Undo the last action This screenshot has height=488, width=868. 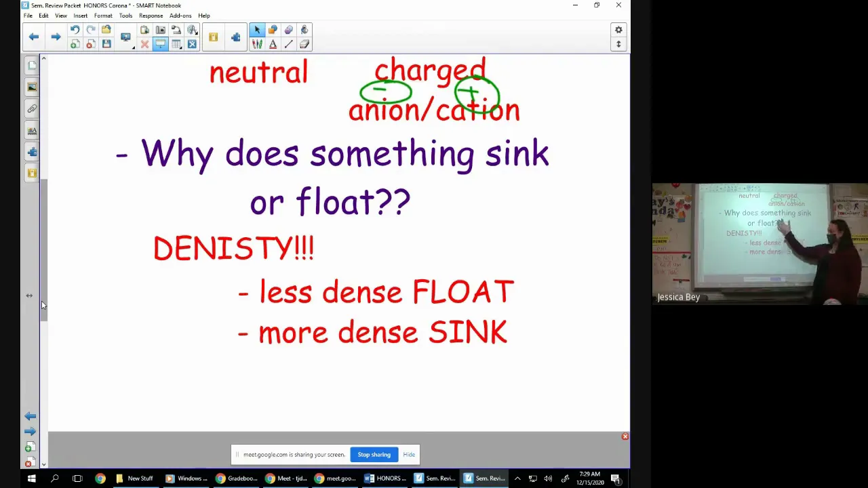75,30
